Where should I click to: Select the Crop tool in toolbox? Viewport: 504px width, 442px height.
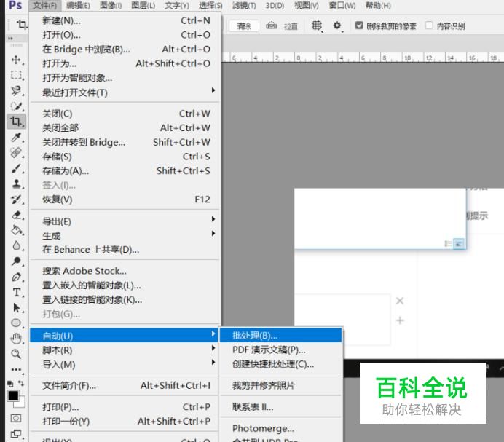(x=16, y=122)
